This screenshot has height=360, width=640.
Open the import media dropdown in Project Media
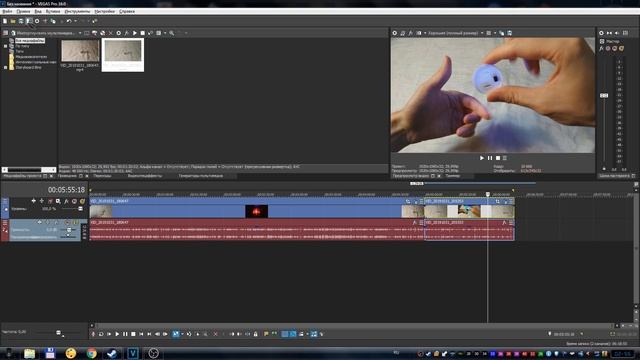click(80, 33)
